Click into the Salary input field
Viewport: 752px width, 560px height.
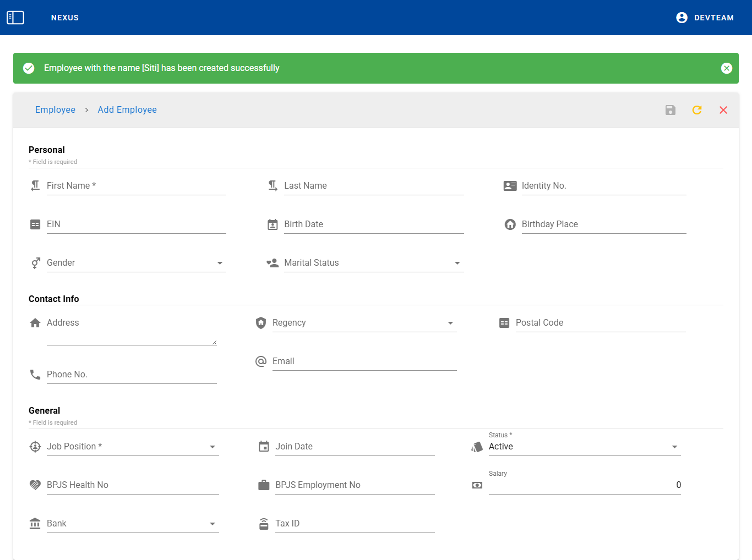coord(584,485)
